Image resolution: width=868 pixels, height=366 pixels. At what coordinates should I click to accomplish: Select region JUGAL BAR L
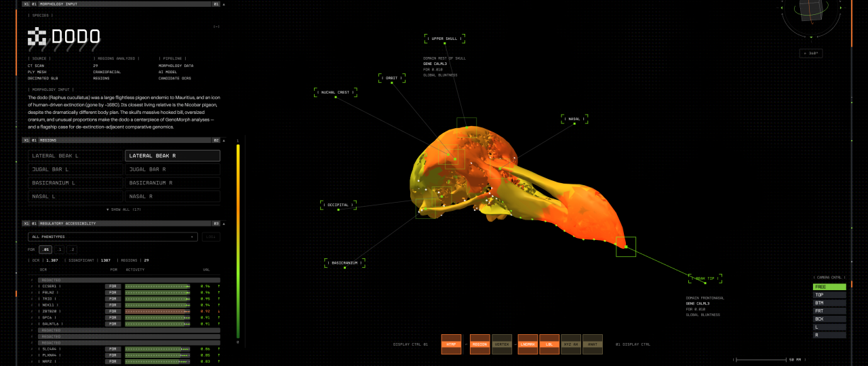pyautogui.click(x=76, y=169)
